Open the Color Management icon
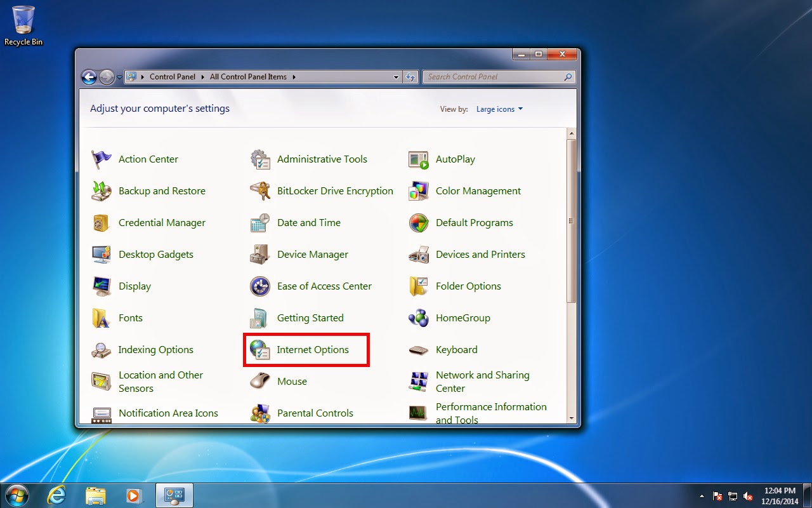This screenshot has height=508, width=812. coord(419,191)
